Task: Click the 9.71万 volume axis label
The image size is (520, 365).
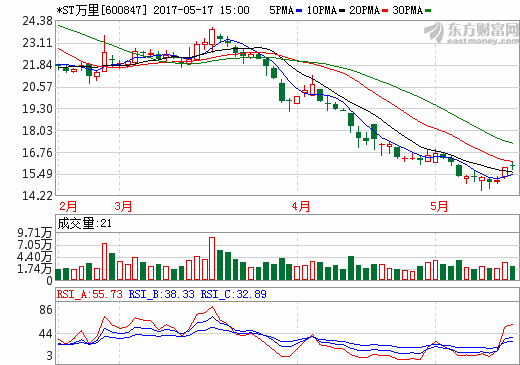Action: (x=35, y=233)
